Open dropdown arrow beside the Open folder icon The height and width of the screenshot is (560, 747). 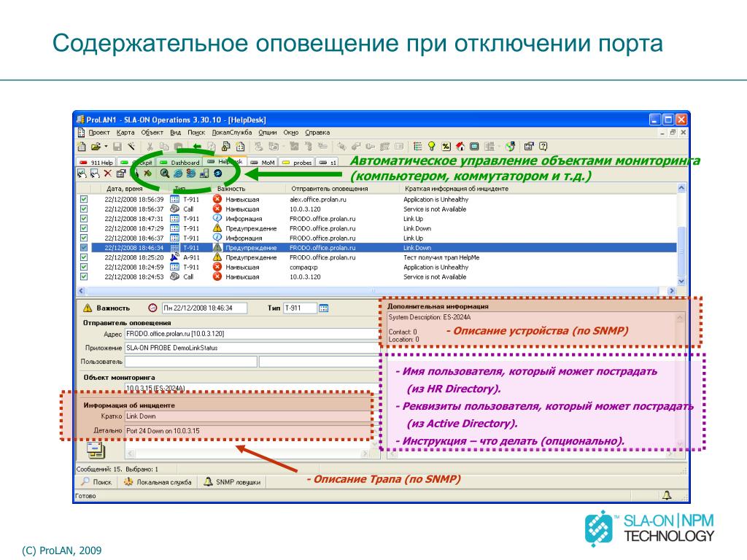pos(106,146)
